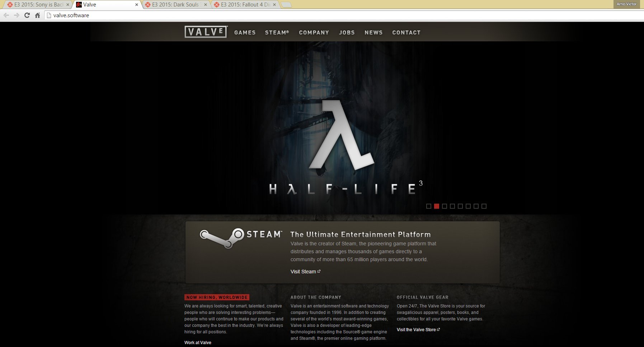
Task: Click the Valve logo in header
Action: [206, 32]
